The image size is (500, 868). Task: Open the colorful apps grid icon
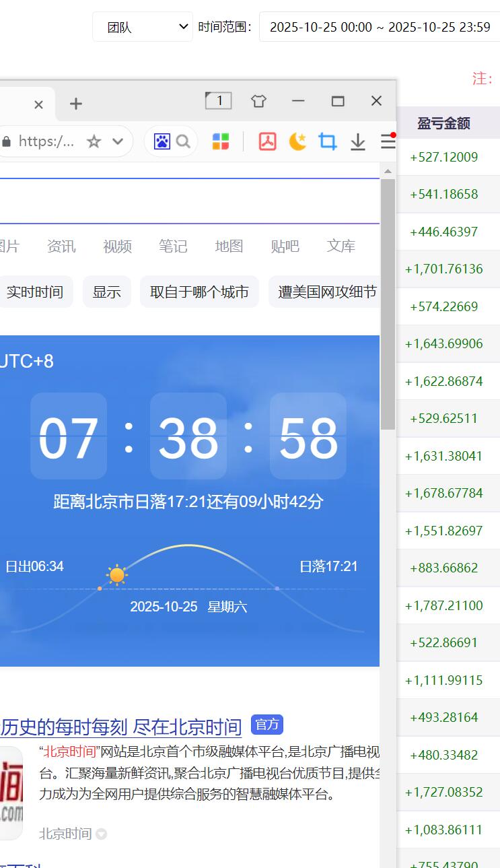pyautogui.click(x=221, y=141)
